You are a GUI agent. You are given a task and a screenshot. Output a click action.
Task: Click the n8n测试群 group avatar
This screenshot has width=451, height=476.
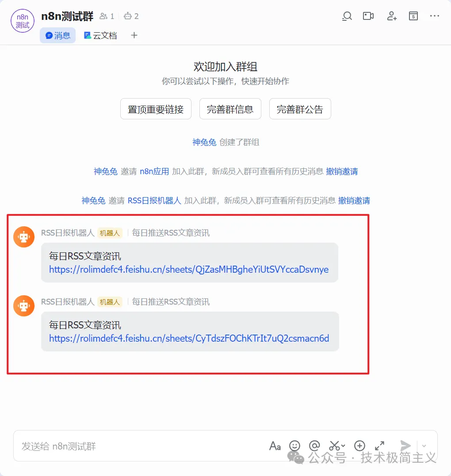[23, 21]
